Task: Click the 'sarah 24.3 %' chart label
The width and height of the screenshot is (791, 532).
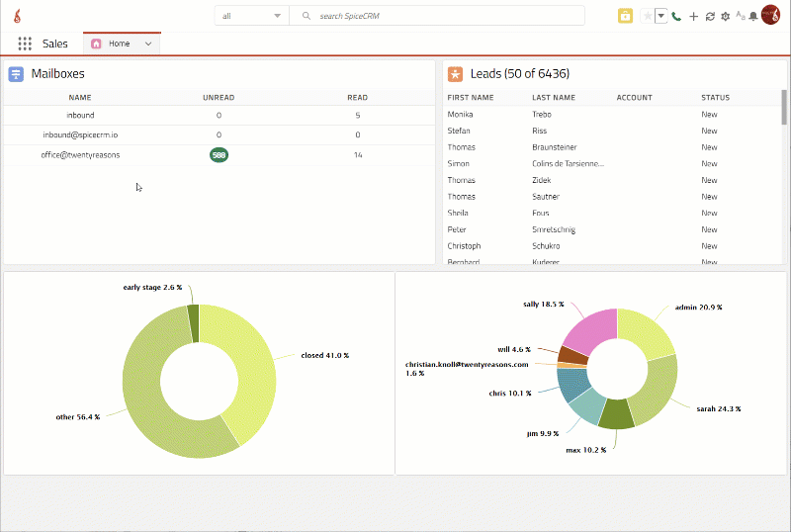Action: (x=719, y=408)
